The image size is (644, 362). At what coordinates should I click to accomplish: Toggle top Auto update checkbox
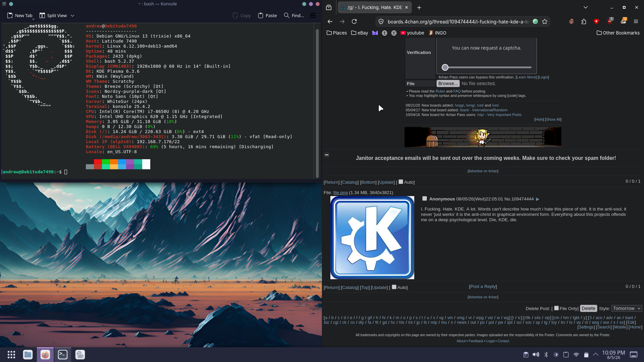point(401,182)
